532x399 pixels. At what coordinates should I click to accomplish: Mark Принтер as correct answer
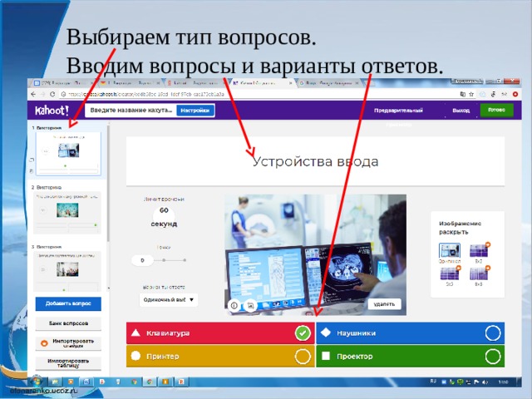point(303,357)
